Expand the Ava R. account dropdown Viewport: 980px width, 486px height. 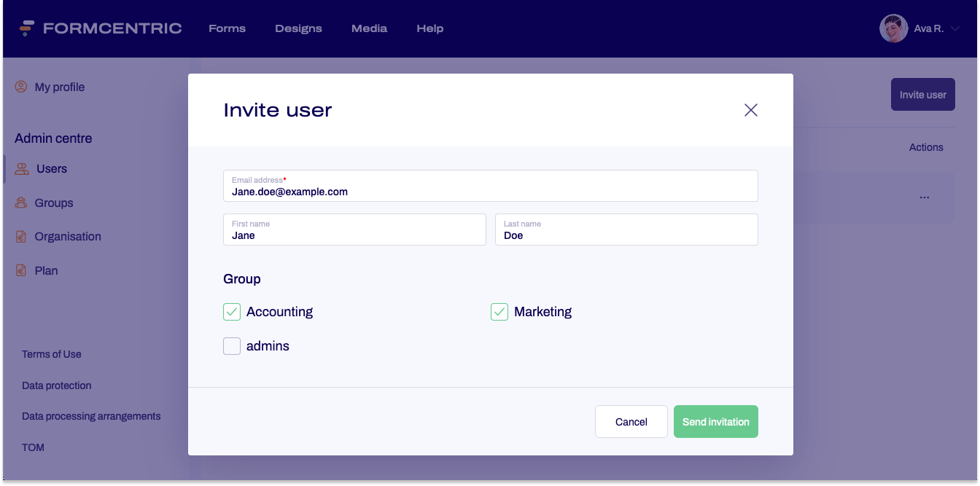tap(957, 28)
